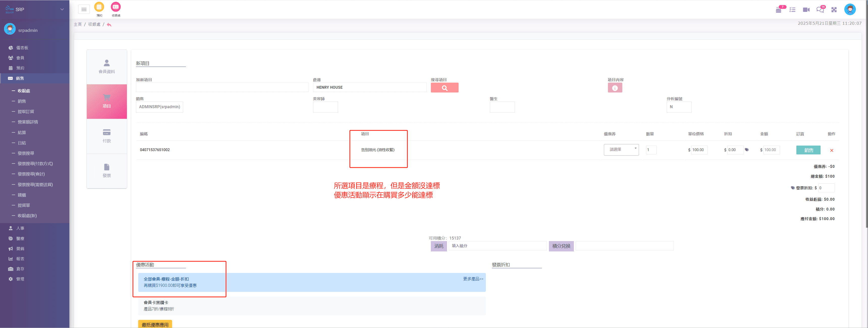Open the 日結 sidebar menu item
This screenshot has height=328, width=868.
tap(22, 143)
